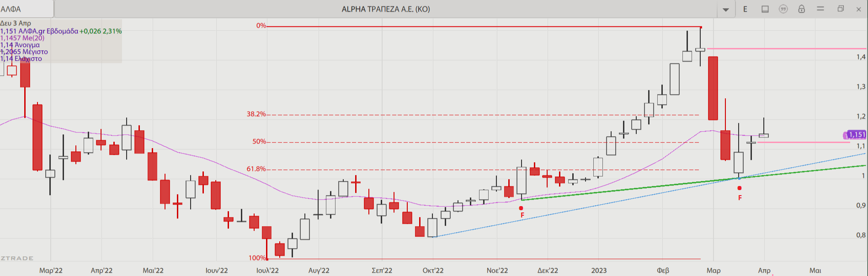Click the 1,4 price axis label

(x=861, y=57)
